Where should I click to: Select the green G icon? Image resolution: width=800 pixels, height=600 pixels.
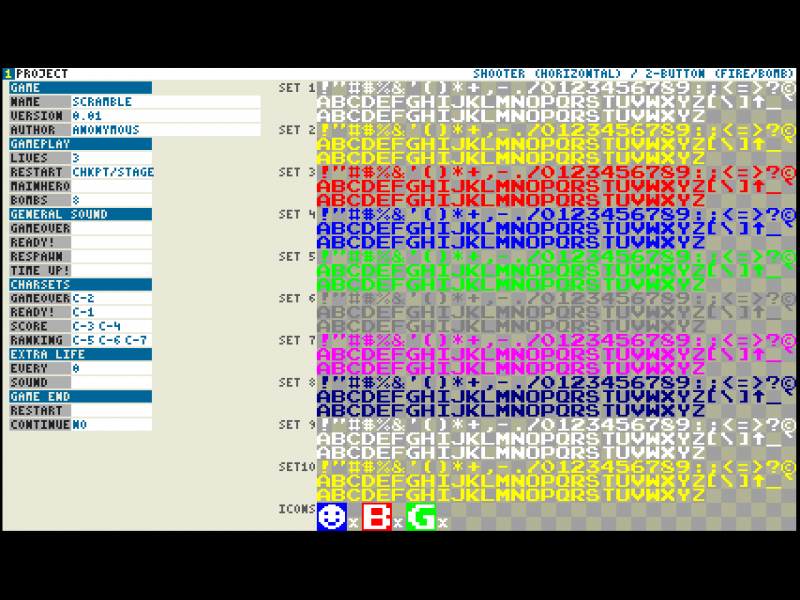tap(421, 516)
